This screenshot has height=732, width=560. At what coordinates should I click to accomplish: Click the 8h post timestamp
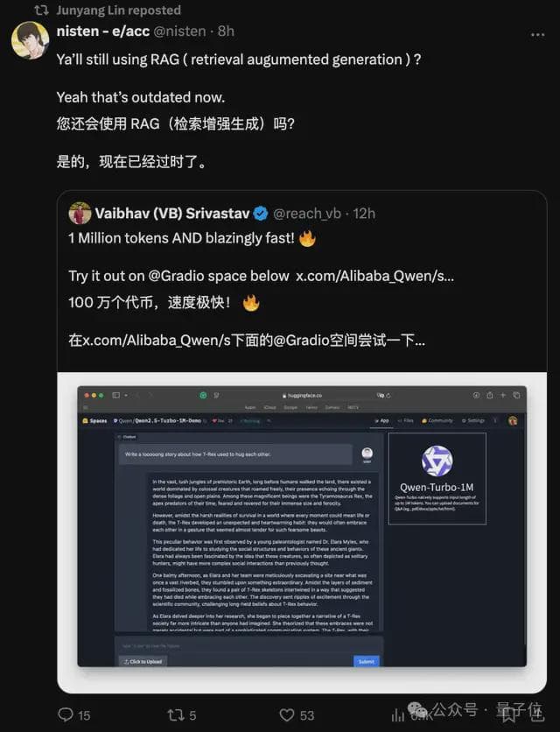coord(226,32)
